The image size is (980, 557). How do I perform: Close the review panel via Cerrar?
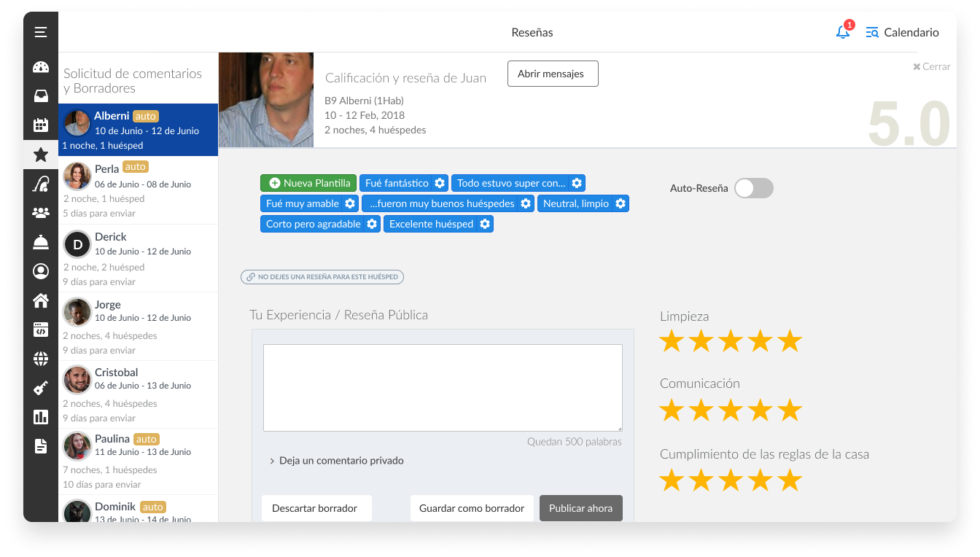[932, 66]
